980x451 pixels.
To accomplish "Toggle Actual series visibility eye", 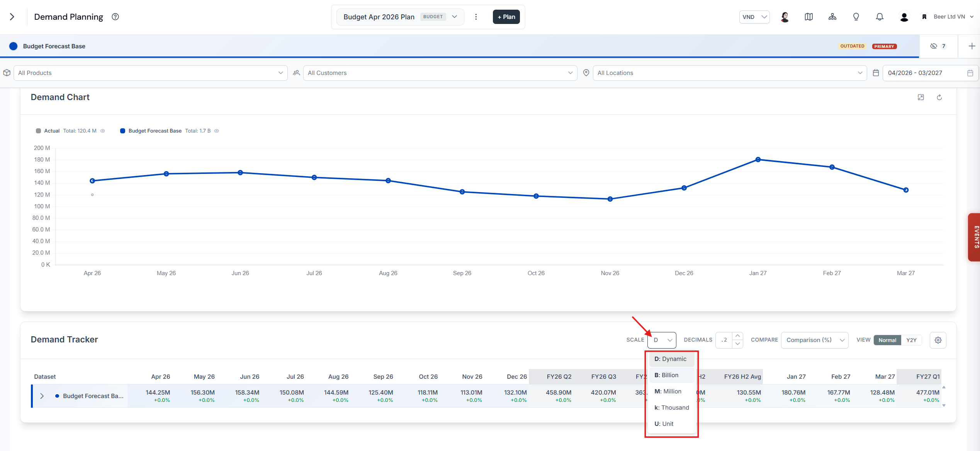I will (x=103, y=131).
